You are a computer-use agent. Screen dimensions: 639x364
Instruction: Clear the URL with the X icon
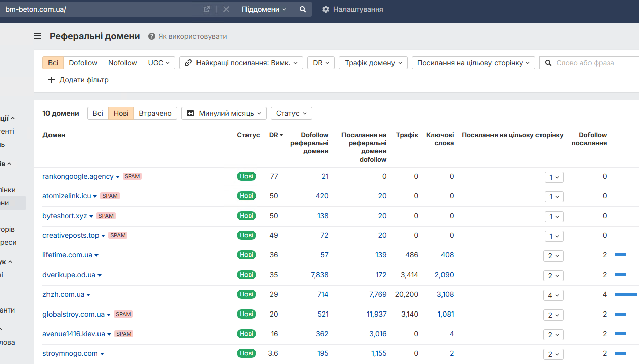[x=226, y=9]
